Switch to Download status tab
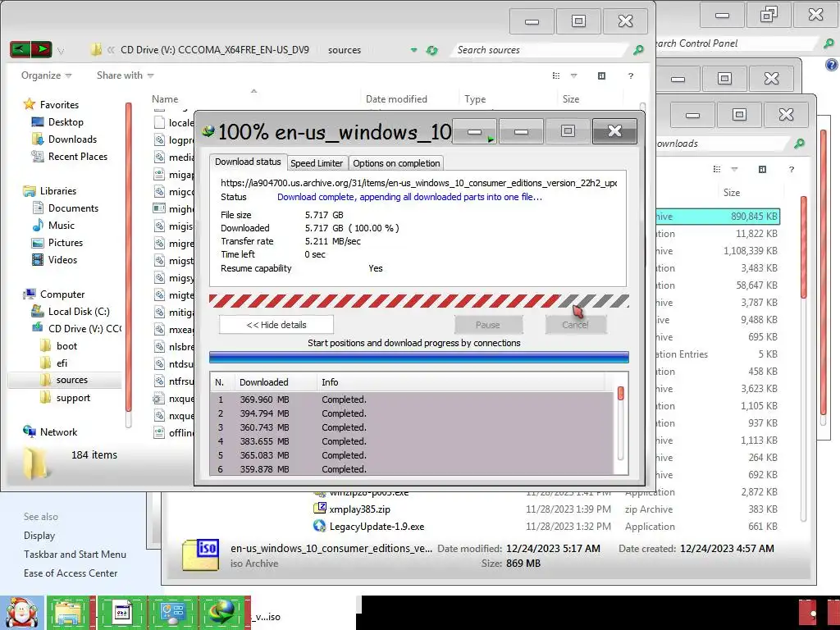Image resolution: width=840 pixels, height=630 pixels. [x=248, y=162]
